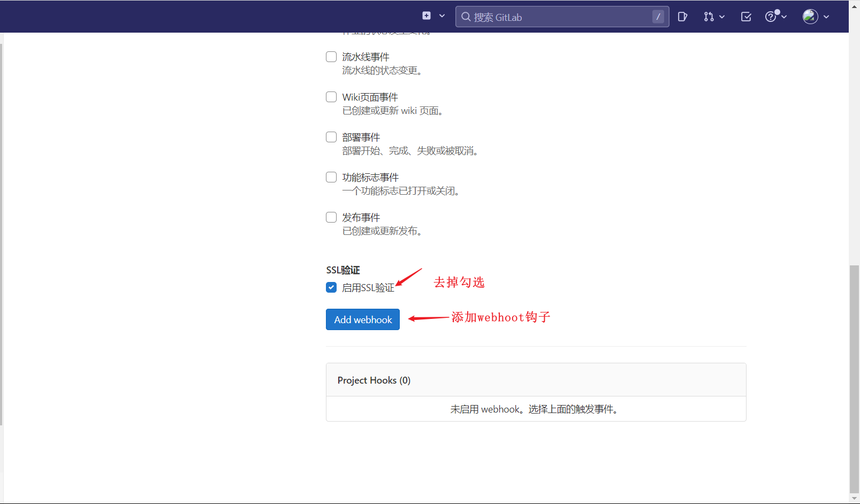Open the user avatar menu
This screenshot has width=860, height=504.
point(816,17)
